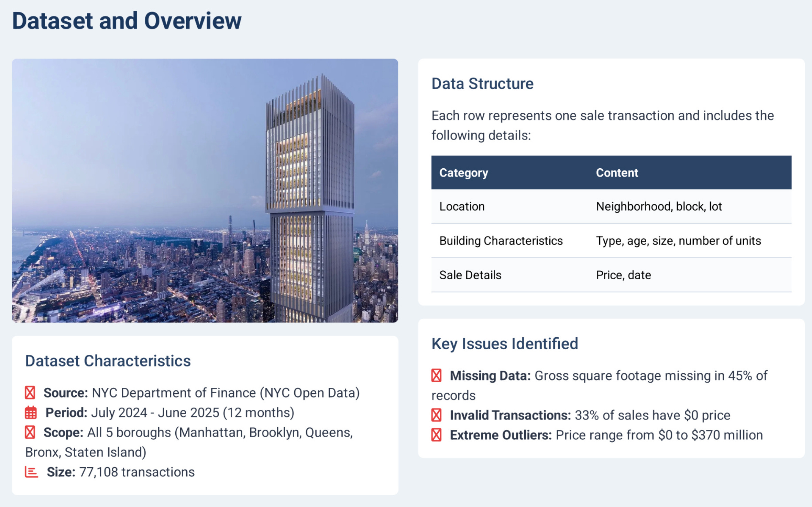Click the 77,108 transactions text
The width and height of the screenshot is (812, 507).
tap(137, 472)
